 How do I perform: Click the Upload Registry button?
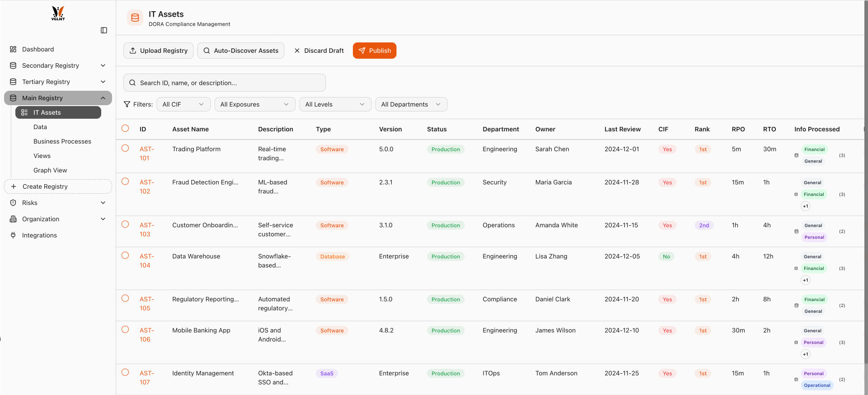159,51
